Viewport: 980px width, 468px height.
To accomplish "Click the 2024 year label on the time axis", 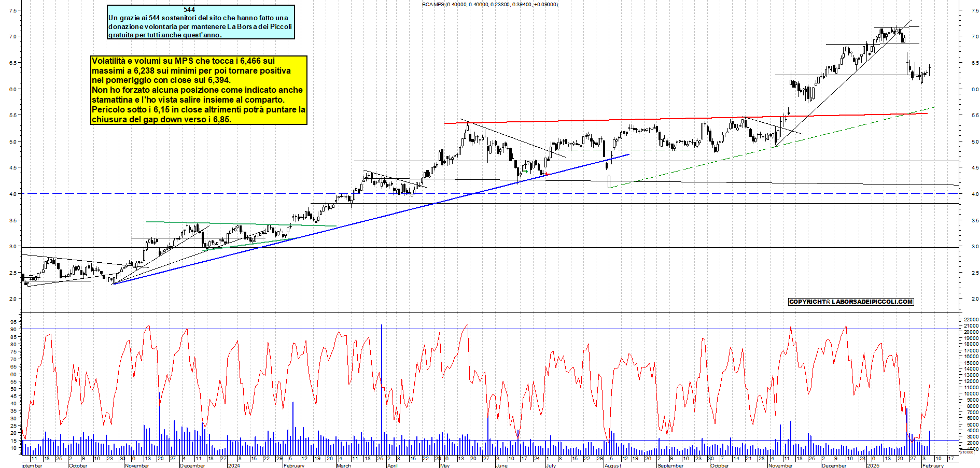I will [234, 465].
